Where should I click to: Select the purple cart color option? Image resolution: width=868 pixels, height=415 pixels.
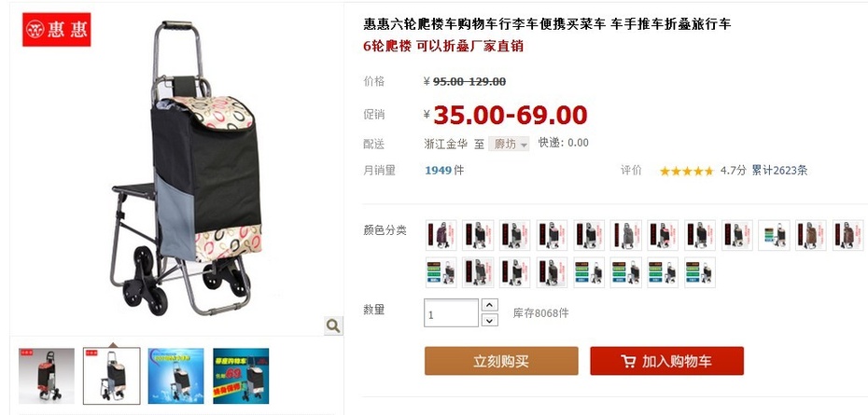(x=441, y=235)
